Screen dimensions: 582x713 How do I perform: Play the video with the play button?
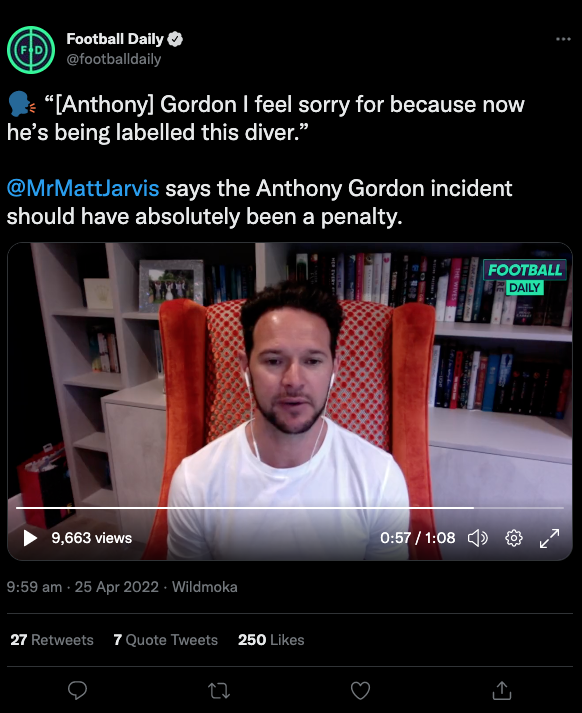click(30, 538)
